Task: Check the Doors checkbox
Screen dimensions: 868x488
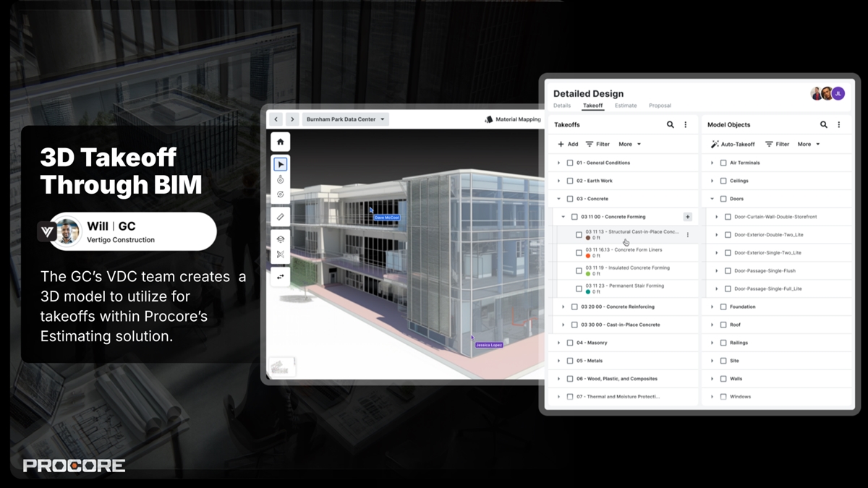Action: 723,199
